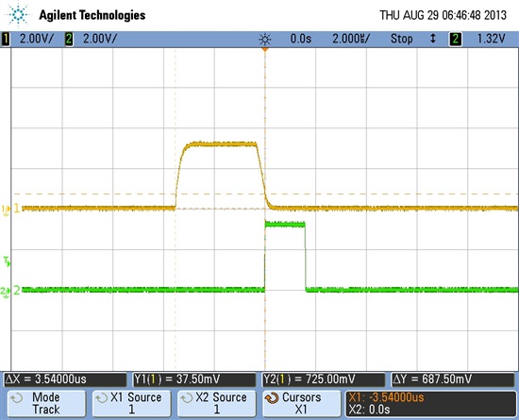The image size is (519, 420).
Task: Click the ΔY = 687.50mV readout
Action: coord(453,379)
